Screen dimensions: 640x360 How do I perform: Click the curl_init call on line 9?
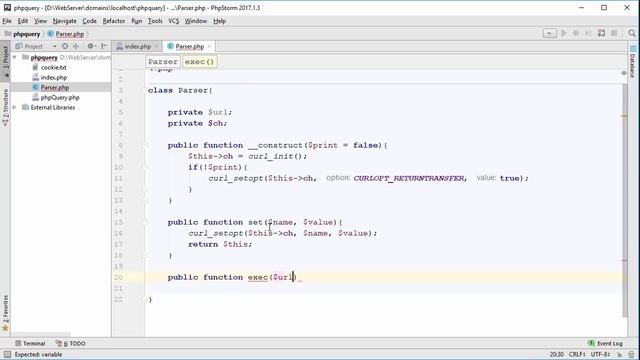tap(273, 156)
